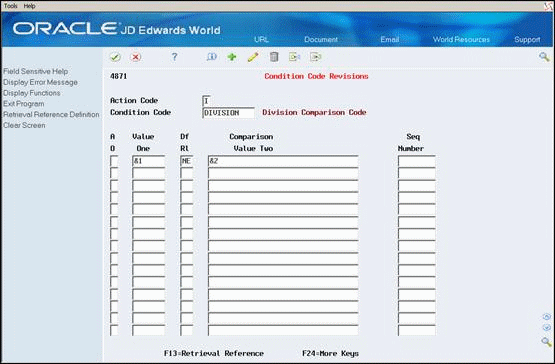Click the green checkmark OK icon
Image resolution: width=555 pixels, height=364 pixels.
(115, 57)
